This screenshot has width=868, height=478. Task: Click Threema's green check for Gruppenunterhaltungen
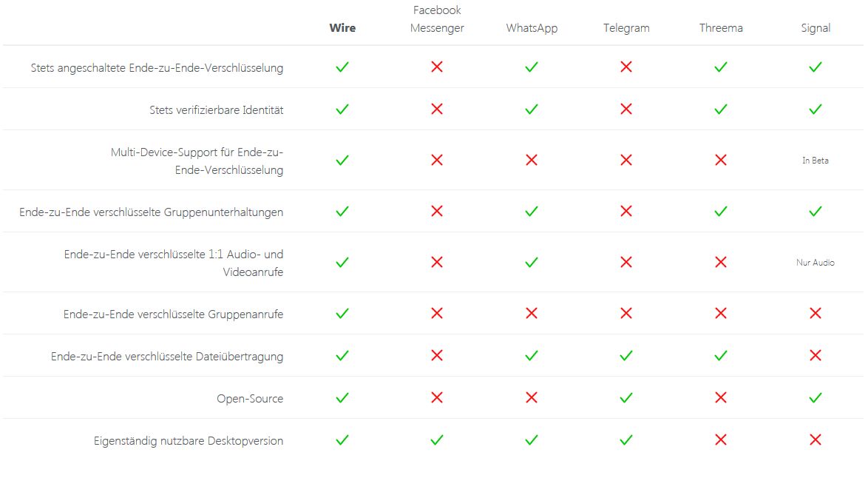(x=721, y=211)
